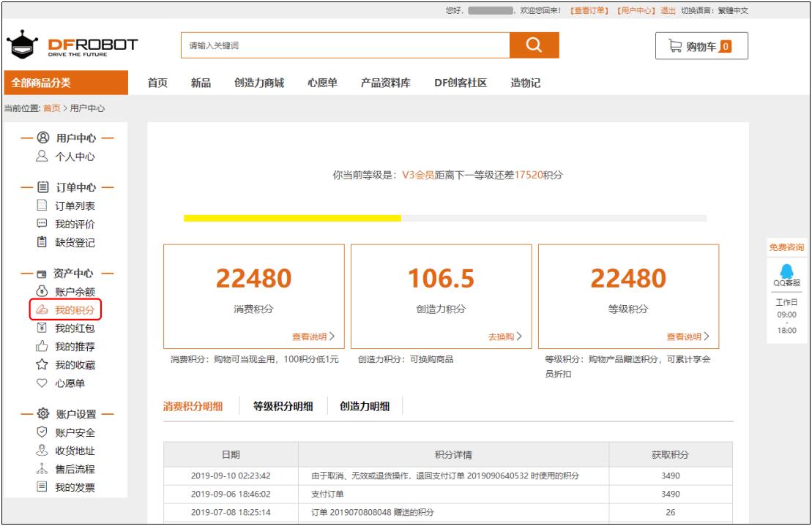Screen dimensions: 812x526
Task: Open 账户余额 account balance
Action: [x=75, y=292]
